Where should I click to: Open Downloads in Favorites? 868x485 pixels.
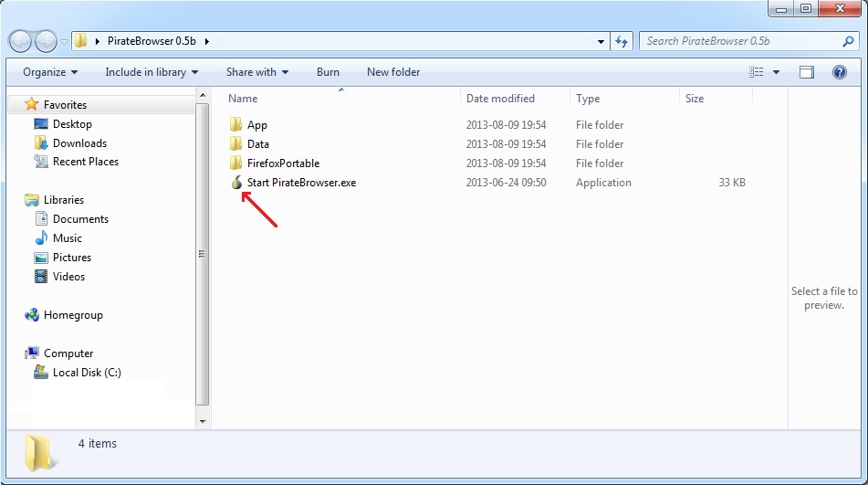point(79,142)
